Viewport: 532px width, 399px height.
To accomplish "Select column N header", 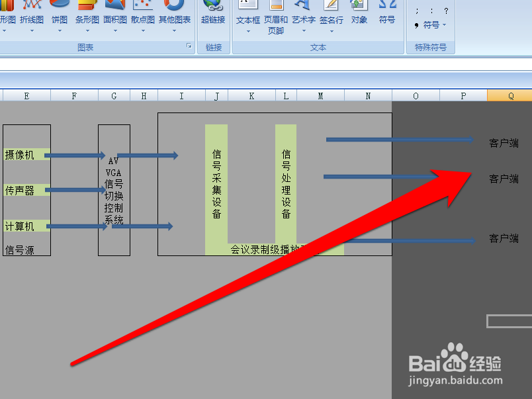I will tap(368, 96).
